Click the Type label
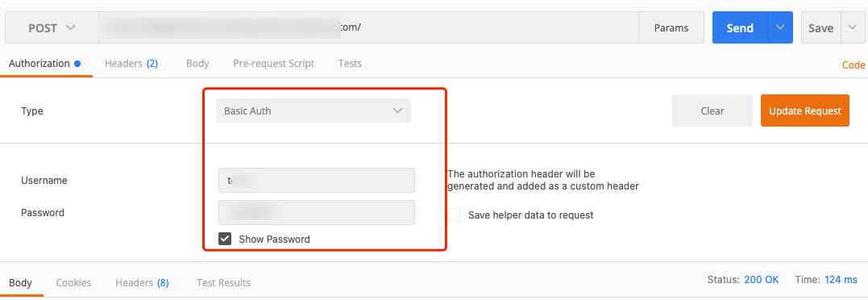This screenshot has height=300, width=868. [32, 110]
